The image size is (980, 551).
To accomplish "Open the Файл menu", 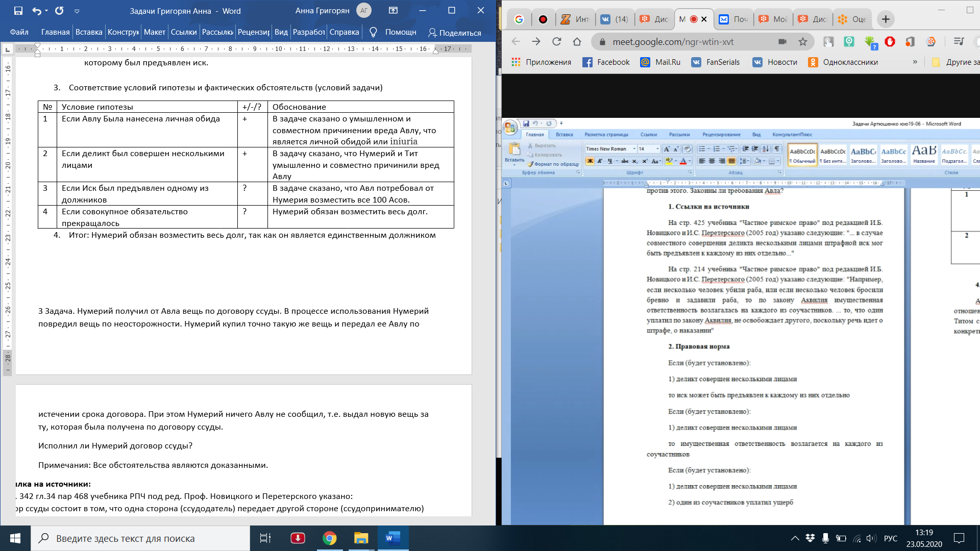I will pos(19,32).
